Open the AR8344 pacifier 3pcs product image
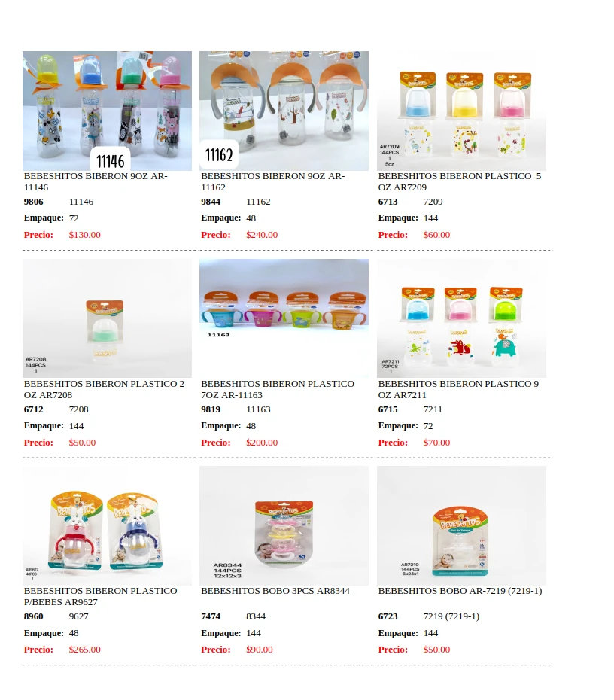The image size is (614, 700). [x=284, y=525]
